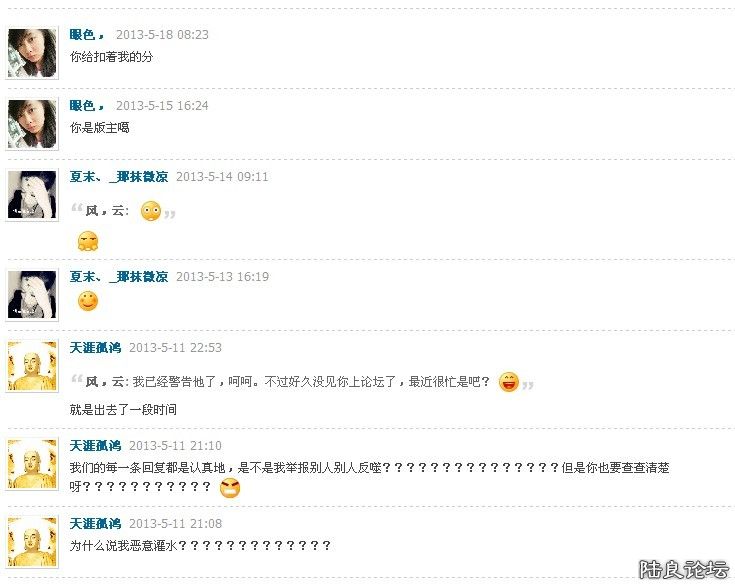Open 天涯孤鸿 profile on 21:10 post
This screenshot has height=585, width=735.
point(95,446)
